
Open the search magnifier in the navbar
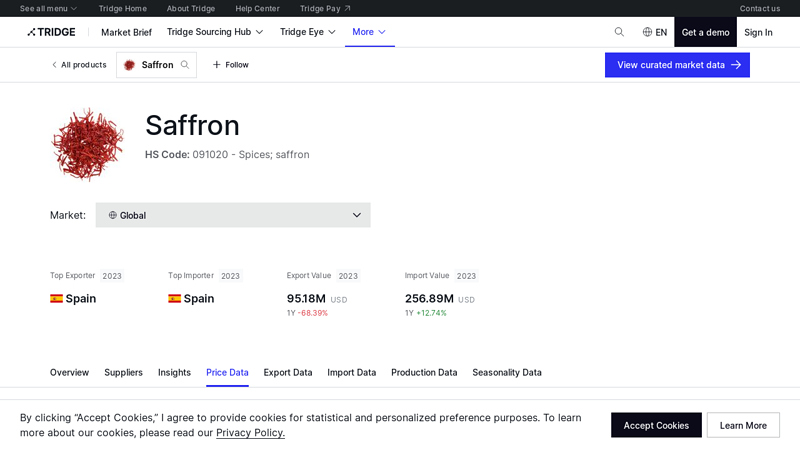tap(619, 32)
